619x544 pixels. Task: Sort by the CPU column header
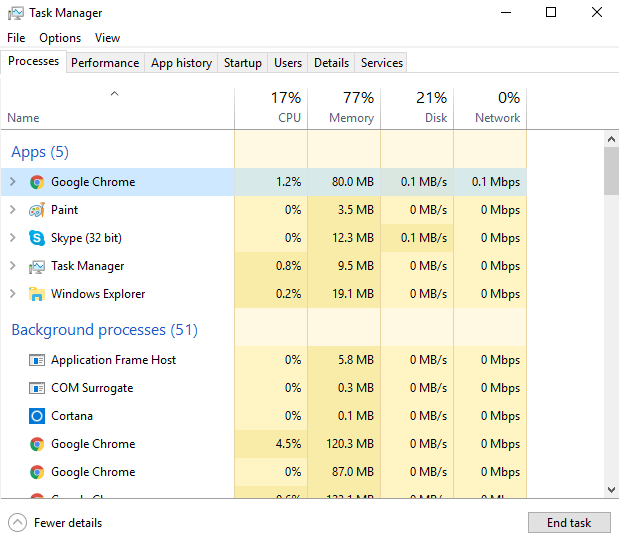point(271,108)
